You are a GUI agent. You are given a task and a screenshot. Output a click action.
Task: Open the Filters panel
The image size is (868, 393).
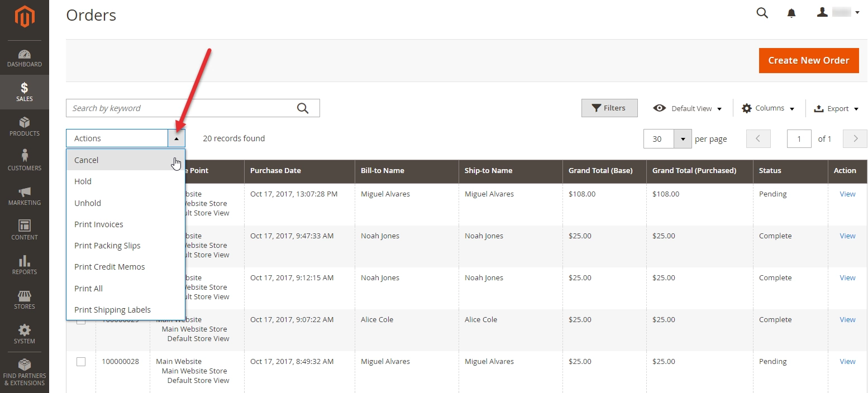point(609,108)
